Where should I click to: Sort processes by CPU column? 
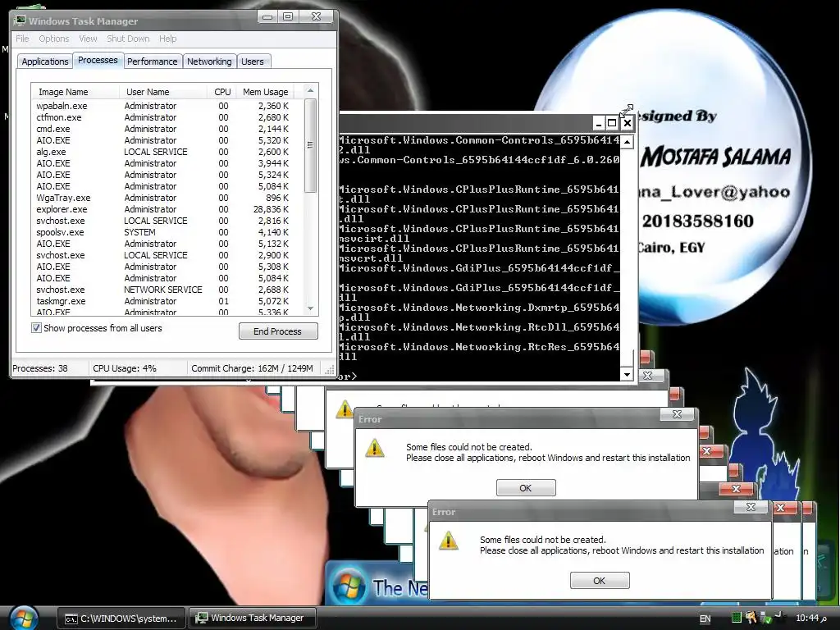(x=221, y=92)
